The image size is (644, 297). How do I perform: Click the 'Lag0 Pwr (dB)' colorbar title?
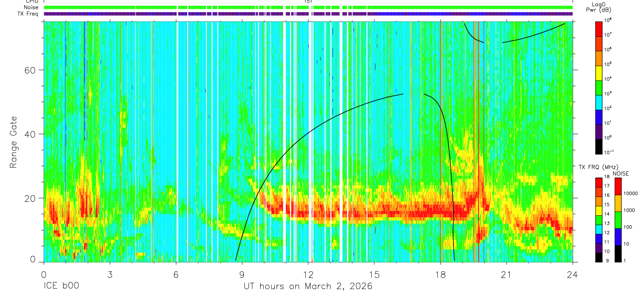[x=598, y=7]
